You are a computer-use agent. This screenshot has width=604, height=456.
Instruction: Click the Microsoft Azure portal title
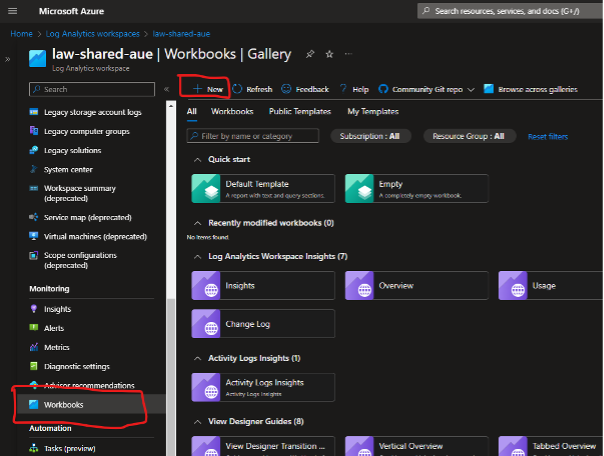(x=71, y=11)
